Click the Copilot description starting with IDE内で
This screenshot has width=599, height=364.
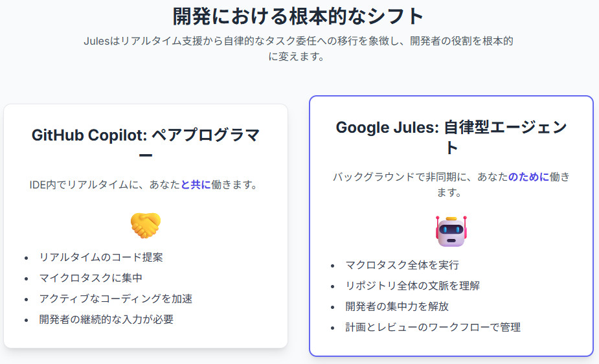pos(144,185)
